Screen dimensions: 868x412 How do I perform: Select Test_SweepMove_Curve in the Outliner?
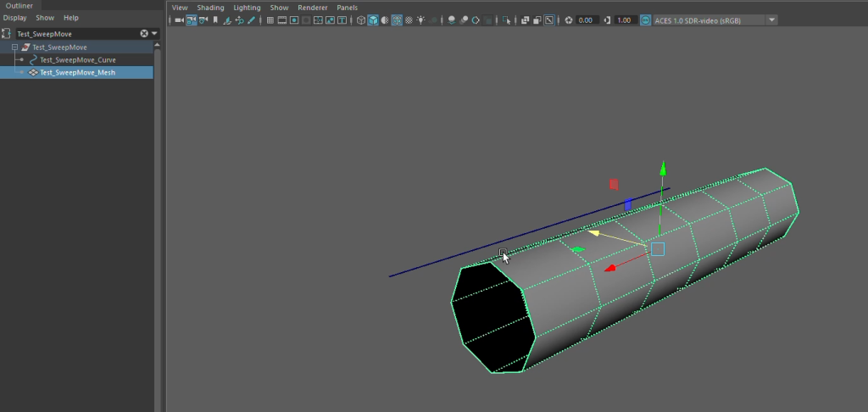[x=77, y=60]
